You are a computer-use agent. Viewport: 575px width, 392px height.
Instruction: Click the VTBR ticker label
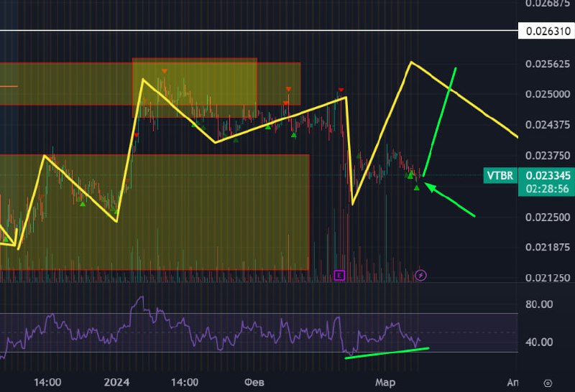point(500,175)
